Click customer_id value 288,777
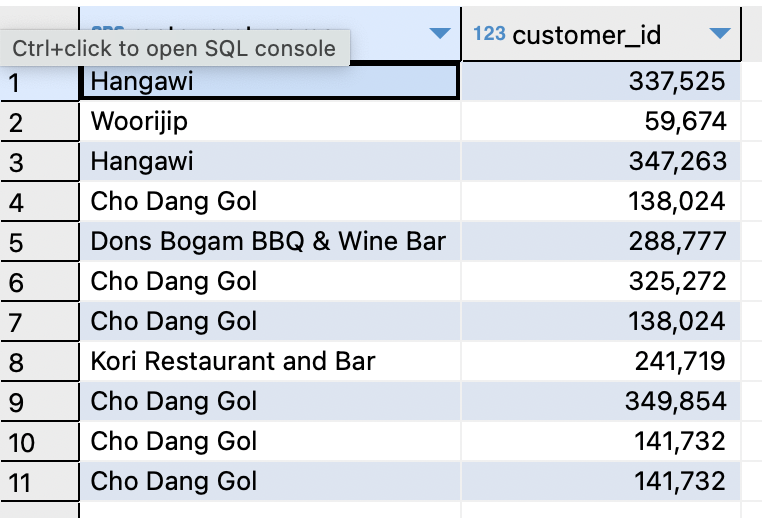 (601, 242)
